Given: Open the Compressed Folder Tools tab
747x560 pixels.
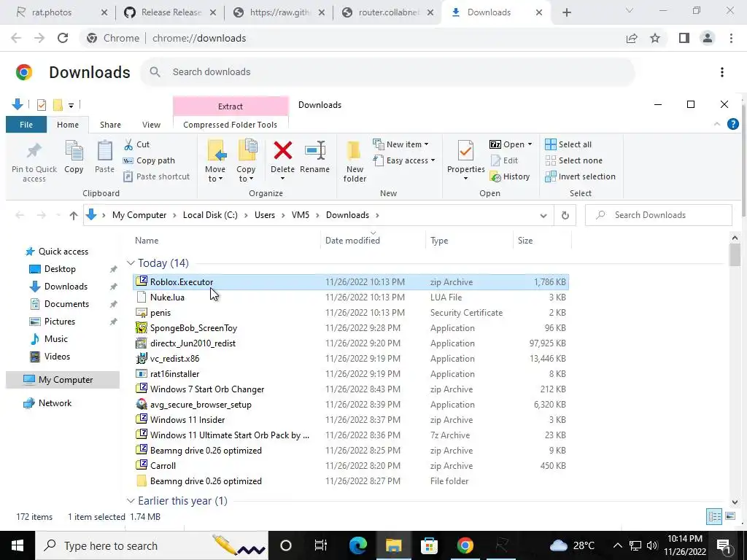Looking at the screenshot, I should 230,125.
